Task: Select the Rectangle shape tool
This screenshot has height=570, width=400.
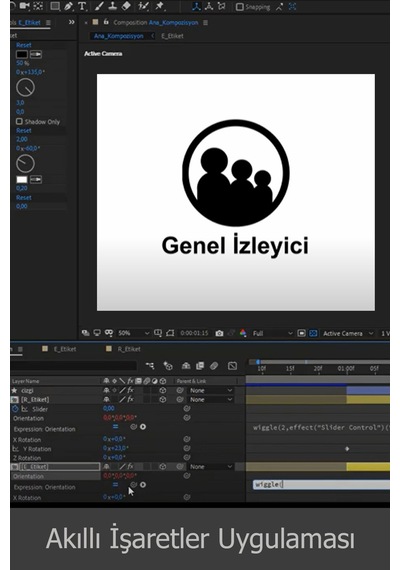Action: (55, 6)
